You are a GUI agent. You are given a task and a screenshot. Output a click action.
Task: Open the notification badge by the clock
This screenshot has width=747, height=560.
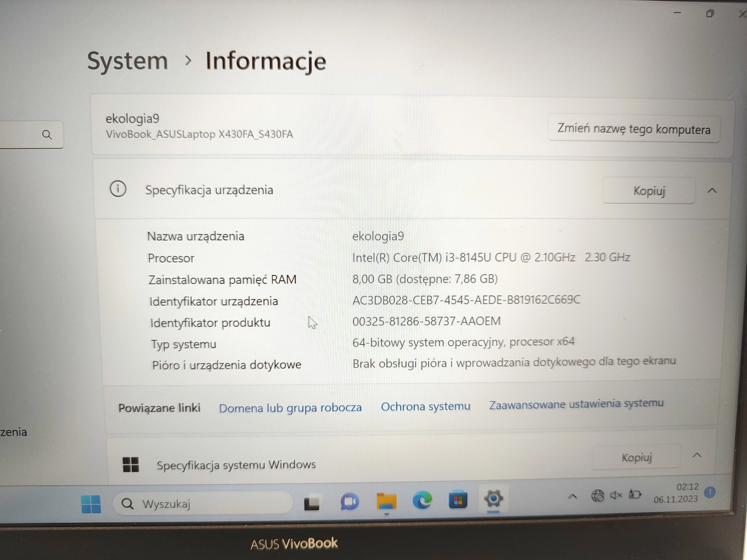[710, 492]
